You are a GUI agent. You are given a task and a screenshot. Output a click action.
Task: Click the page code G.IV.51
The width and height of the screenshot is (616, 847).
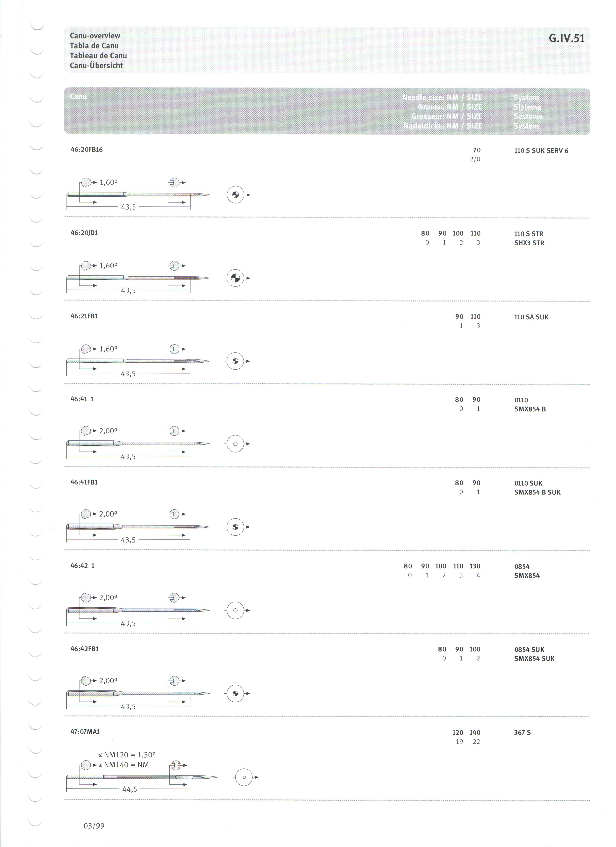pos(567,38)
